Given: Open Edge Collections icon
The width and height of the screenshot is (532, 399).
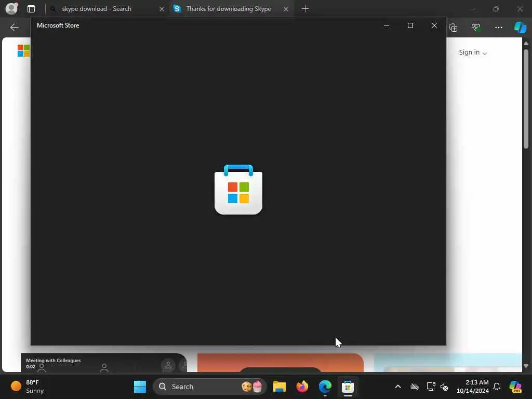Looking at the screenshot, I should click(453, 28).
